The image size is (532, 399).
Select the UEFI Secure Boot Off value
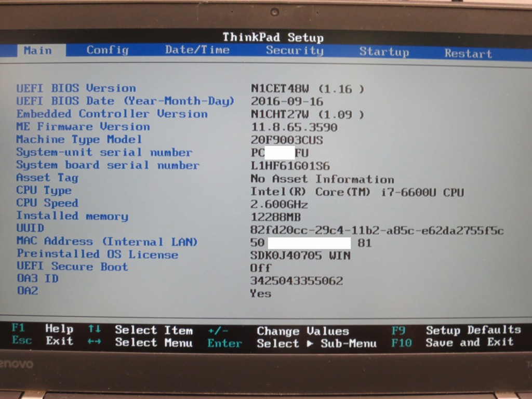(260, 268)
